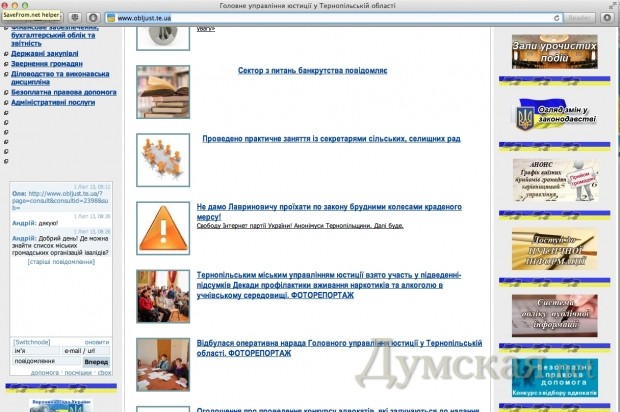This screenshot has width=620, height=412.
Task: Select 'Безоплатна правова допомога' in sidebar
Action: (63, 92)
